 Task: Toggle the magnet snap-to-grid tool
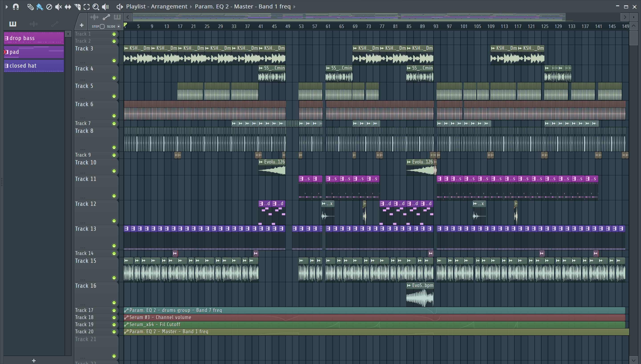point(16,7)
